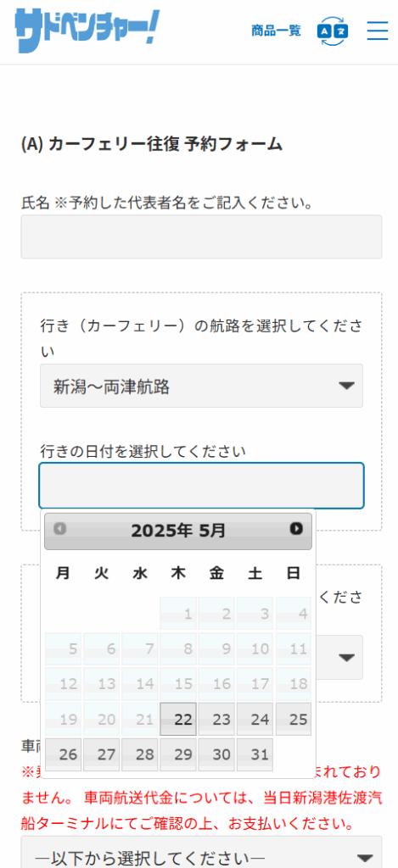Click the 2025年 5月 calendar header
Screen dimensions: 398x868
click(178, 531)
